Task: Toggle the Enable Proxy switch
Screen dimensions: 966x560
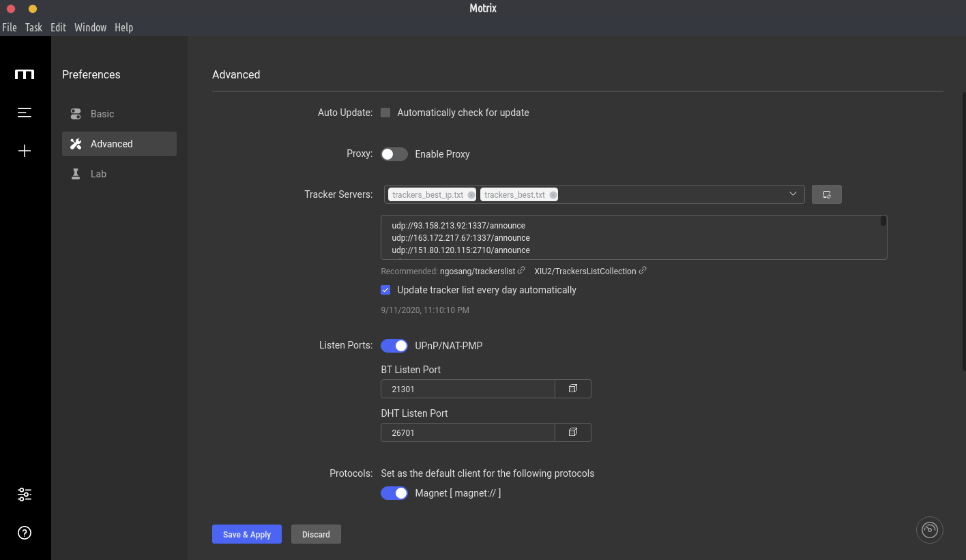Action: tap(394, 154)
